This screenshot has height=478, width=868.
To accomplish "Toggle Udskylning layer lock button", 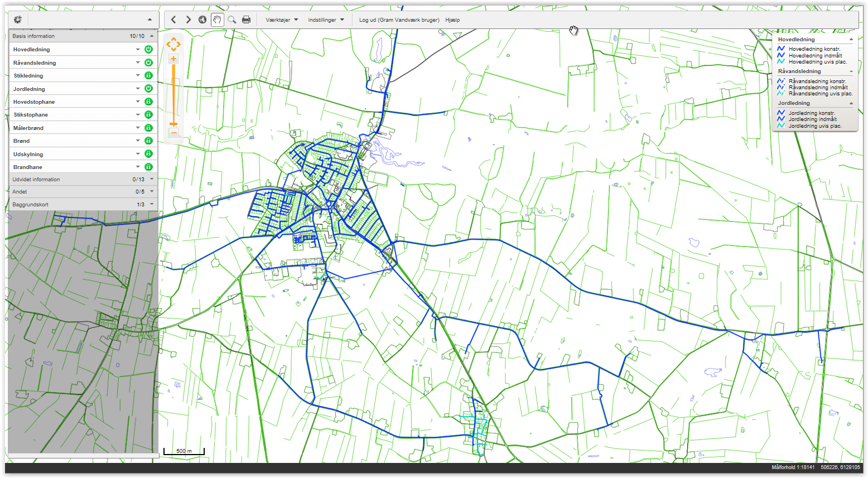I will [148, 153].
